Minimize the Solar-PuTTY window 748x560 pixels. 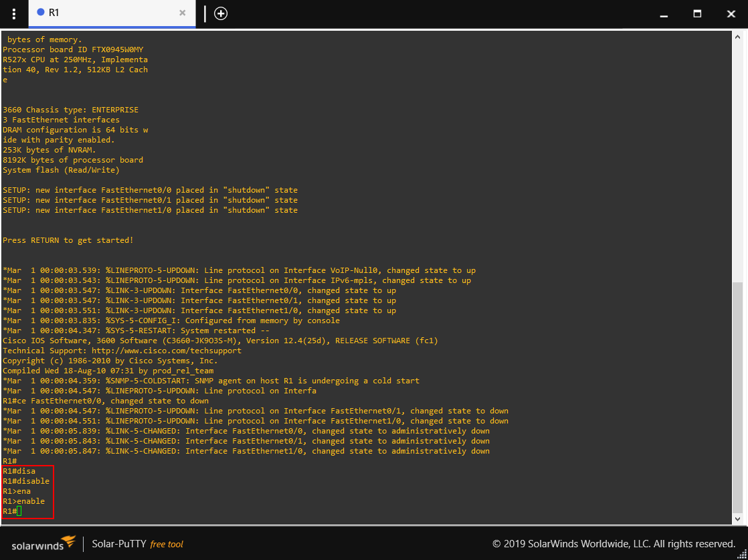tap(663, 14)
